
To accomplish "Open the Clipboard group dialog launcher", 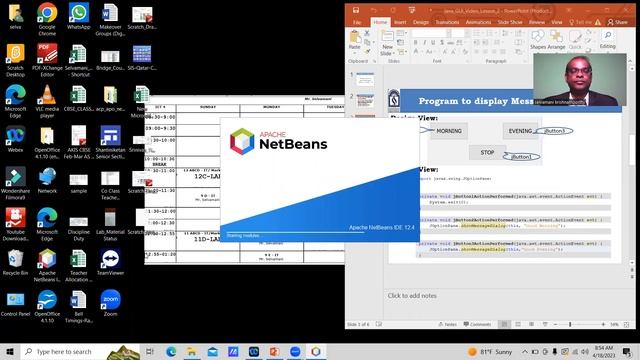I will coord(374,61).
